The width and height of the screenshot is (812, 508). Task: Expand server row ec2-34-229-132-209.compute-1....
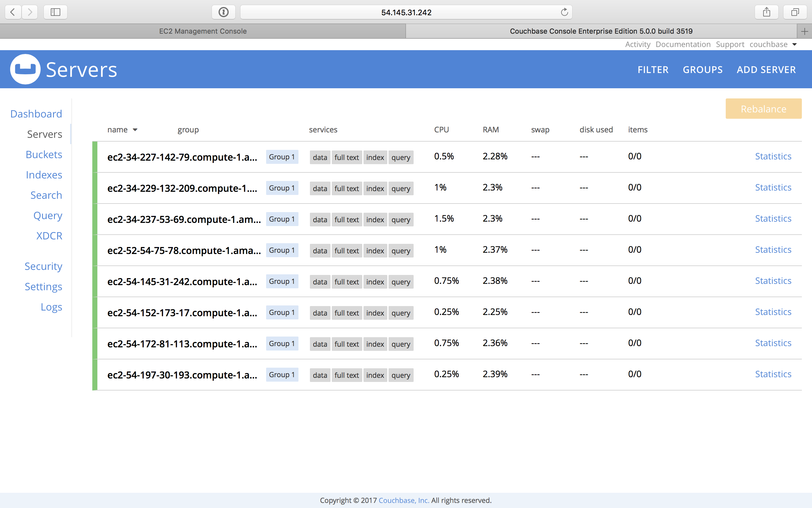click(447, 188)
